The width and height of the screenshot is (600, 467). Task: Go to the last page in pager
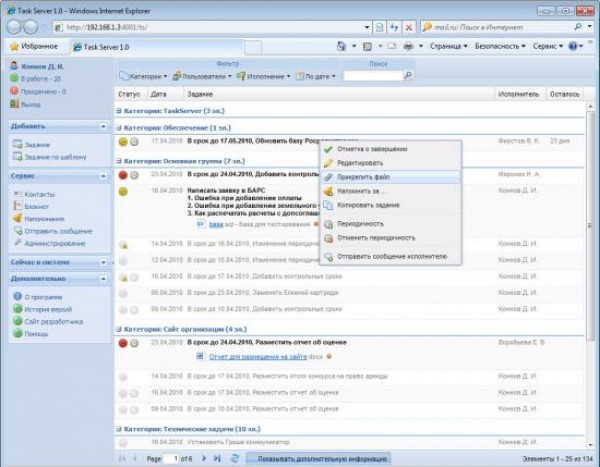click(217, 458)
